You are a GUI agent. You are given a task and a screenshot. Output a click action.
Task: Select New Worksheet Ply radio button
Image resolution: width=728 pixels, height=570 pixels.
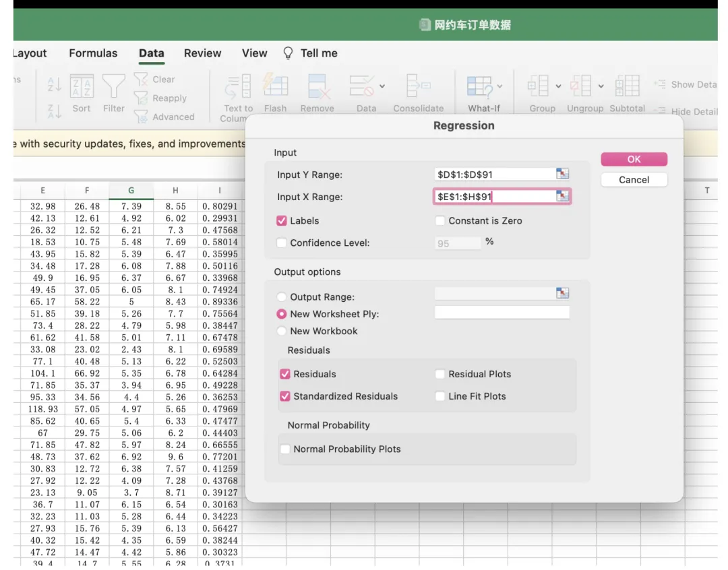[281, 314]
